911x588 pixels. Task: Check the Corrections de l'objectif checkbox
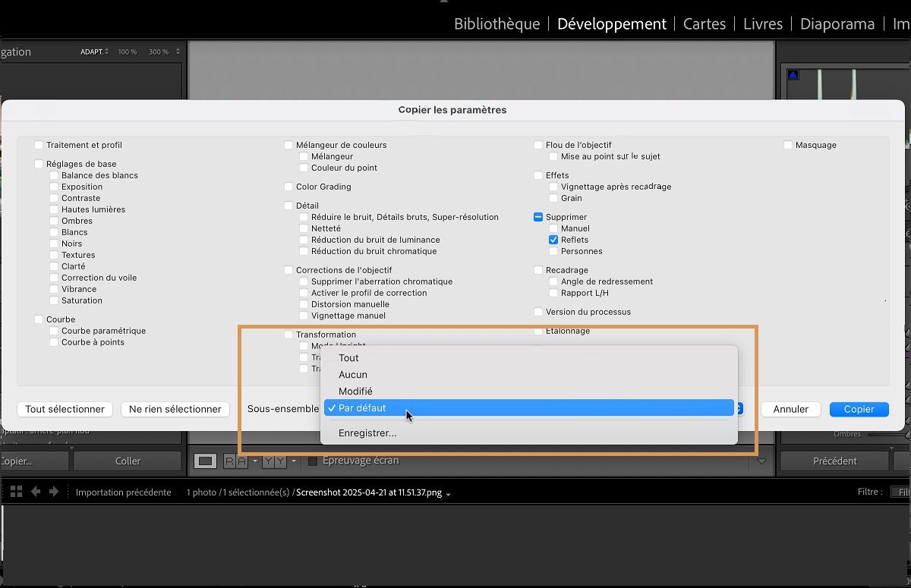[x=288, y=269]
